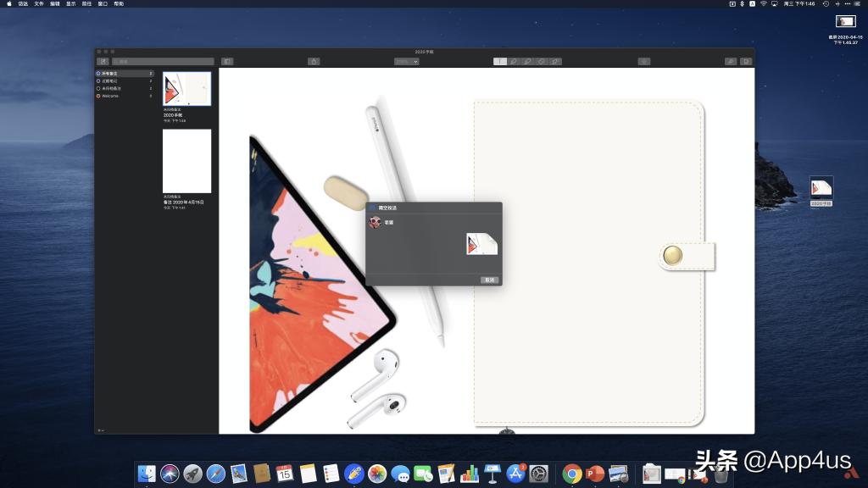Open Finder from the Dock
Image resolution: width=868 pixels, height=488 pixels.
point(147,474)
